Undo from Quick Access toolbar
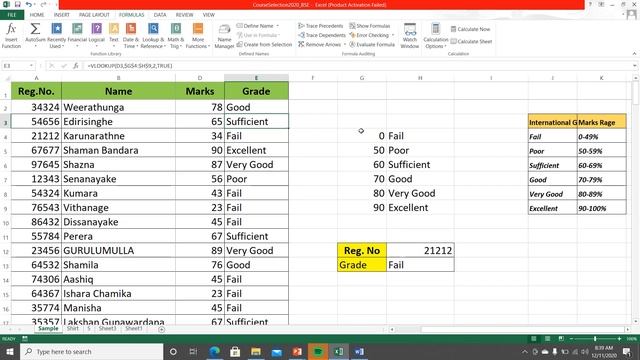 [28, 4]
